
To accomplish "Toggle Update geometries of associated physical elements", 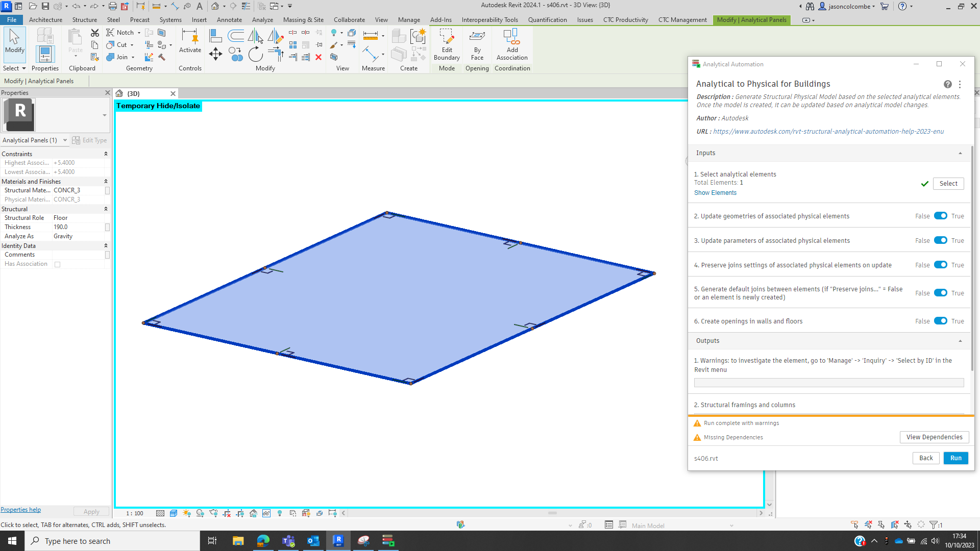I will pyautogui.click(x=941, y=216).
